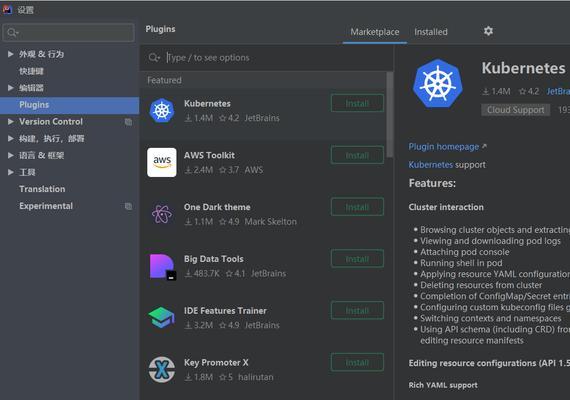Open the plugins settings gear menu

[x=488, y=31]
